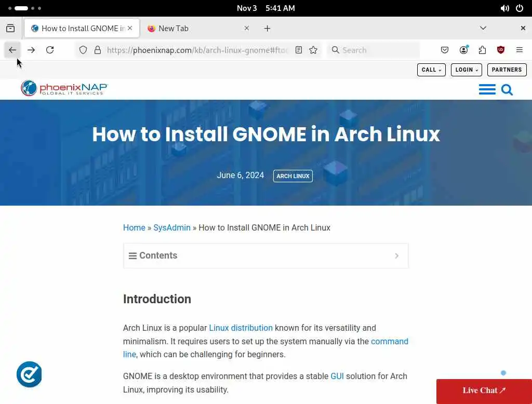The image size is (532, 404).
Task: Focus the browser Search field
Action: click(373, 50)
